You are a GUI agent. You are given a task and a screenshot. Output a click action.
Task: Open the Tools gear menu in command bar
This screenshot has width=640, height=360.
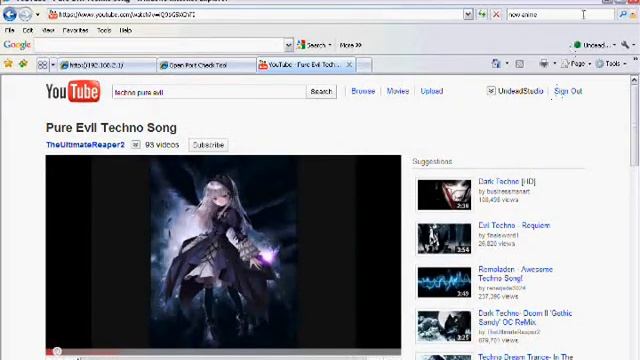[x=611, y=64]
